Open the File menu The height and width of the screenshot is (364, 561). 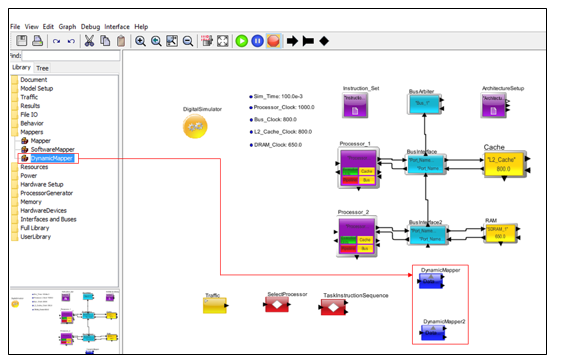[15, 26]
